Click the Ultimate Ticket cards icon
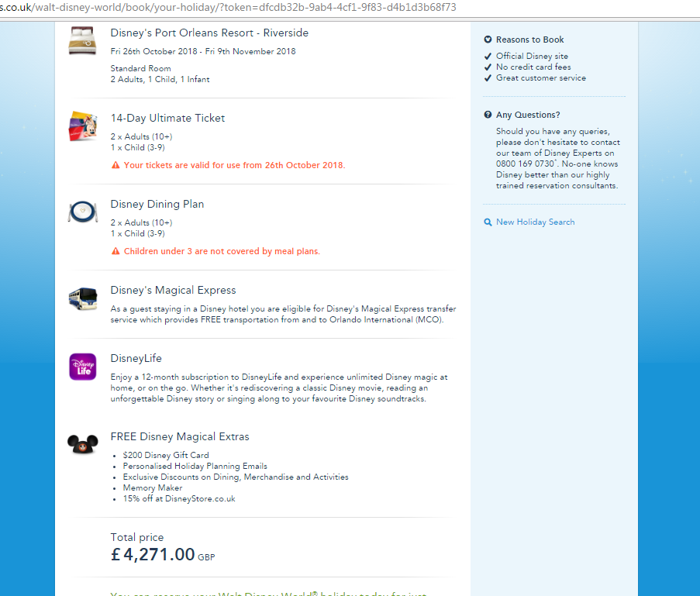 point(83,126)
